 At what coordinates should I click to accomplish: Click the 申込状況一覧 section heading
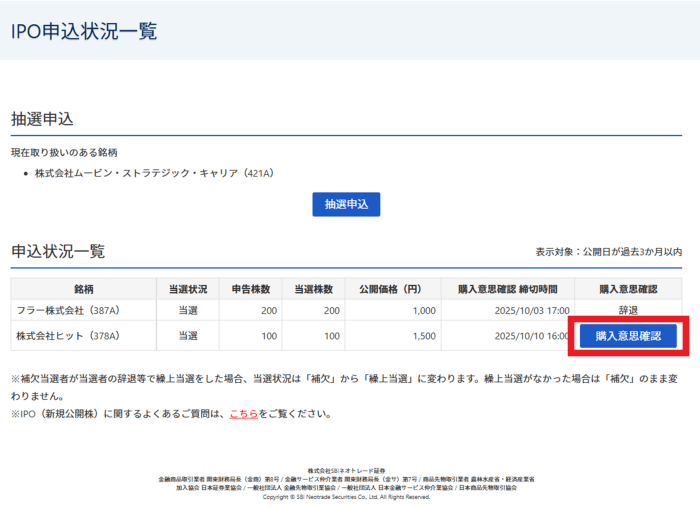57,251
